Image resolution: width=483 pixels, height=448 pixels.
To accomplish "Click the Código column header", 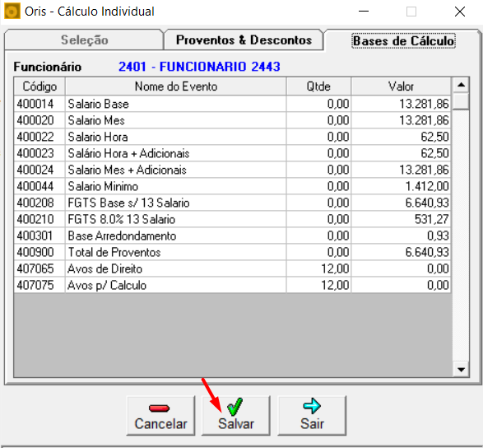I will point(39,86).
